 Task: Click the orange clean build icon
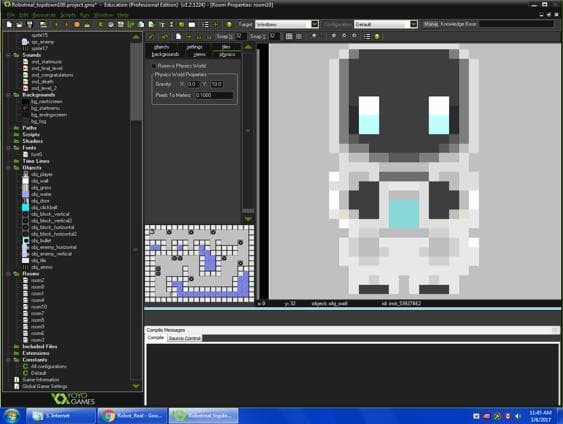coord(77,24)
